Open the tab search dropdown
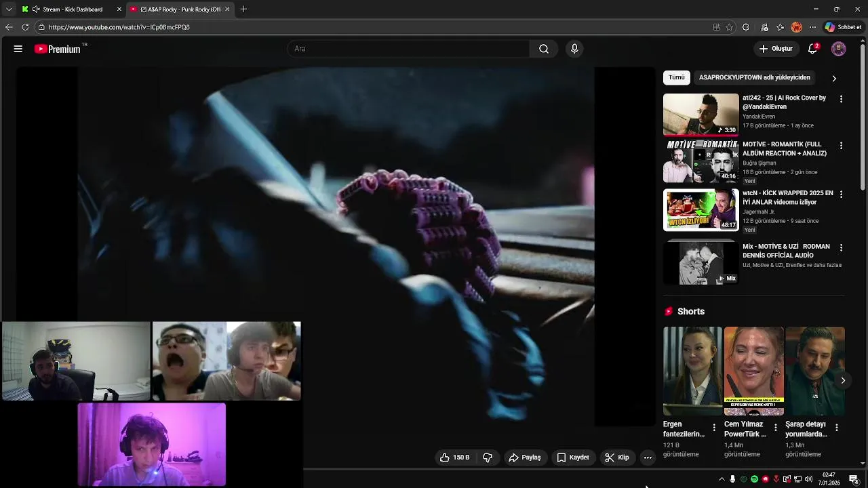Image resolution: width=868 pixels, height=488 pixels. point(9,9)
